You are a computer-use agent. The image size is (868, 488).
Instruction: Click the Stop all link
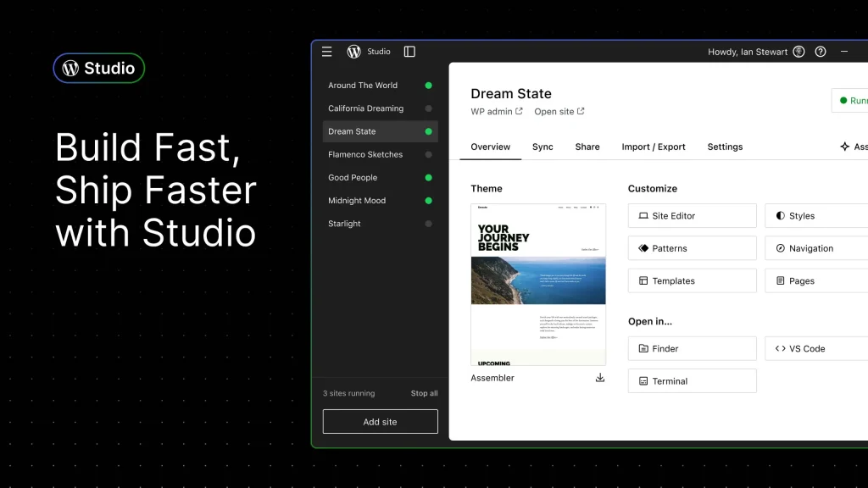(x=424, y=393)
